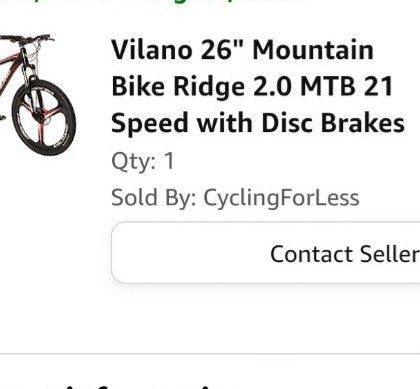Click the "Speed with Disc Brakes" title line
This screenshot has height=389, width=420.
(258, 123)
